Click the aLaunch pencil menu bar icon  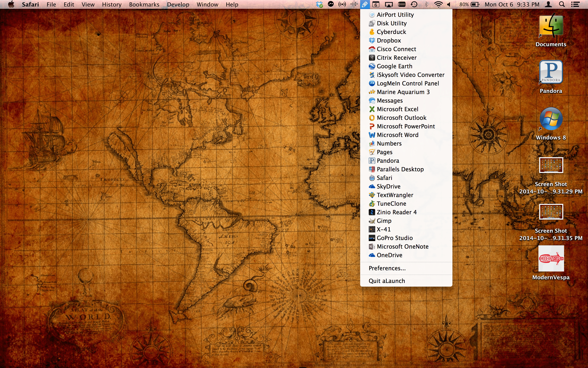click(x=365, y=4)
